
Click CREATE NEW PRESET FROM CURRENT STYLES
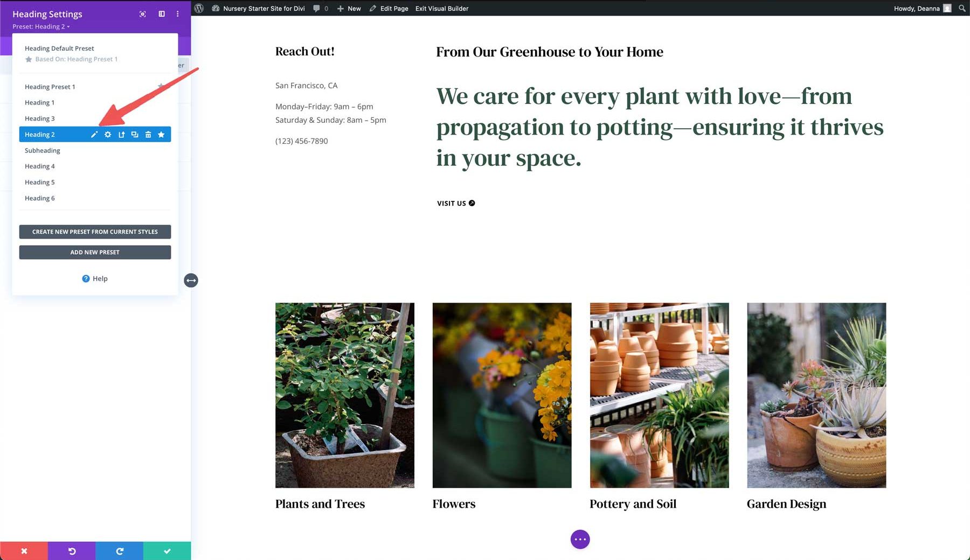tap(95, 232)
